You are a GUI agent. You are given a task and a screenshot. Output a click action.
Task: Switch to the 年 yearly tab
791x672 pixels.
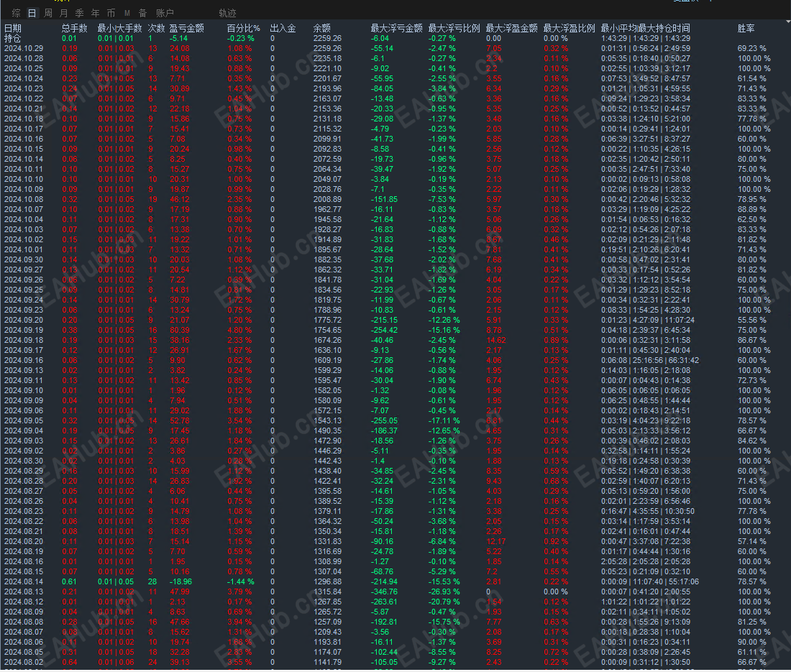tap(95, 13)
